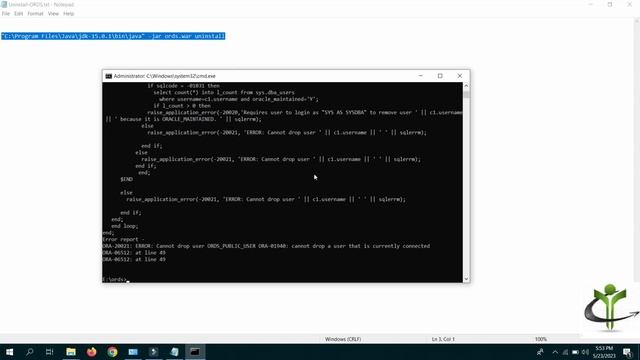
Task: Launch Google Chrome from the taskbar
Action: click(112, 352)
